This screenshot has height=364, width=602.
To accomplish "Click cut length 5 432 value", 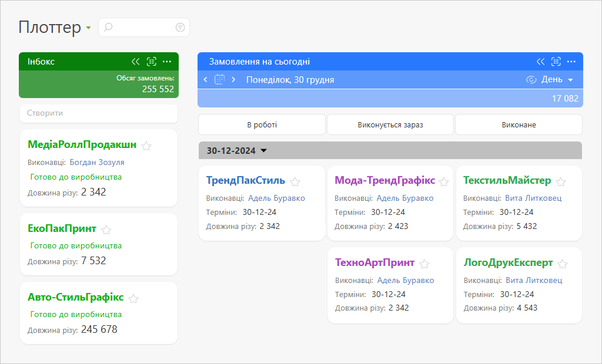I will click(x=527, y=226).
